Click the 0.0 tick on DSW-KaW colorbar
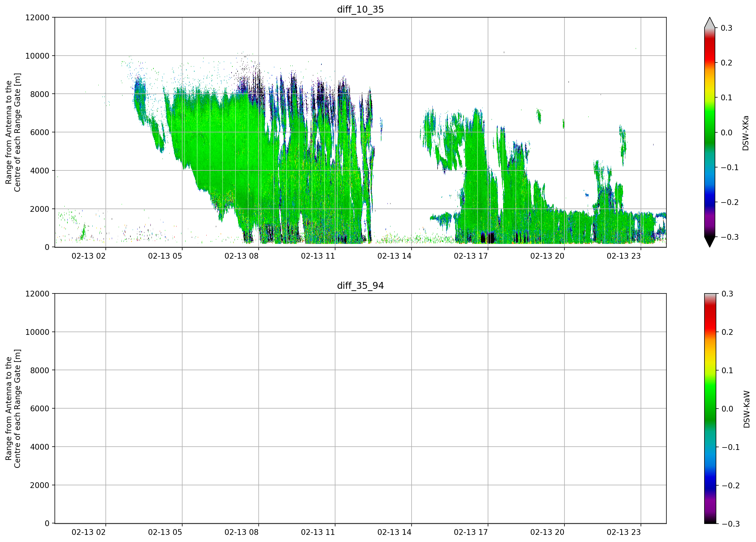 click(727, 409)
